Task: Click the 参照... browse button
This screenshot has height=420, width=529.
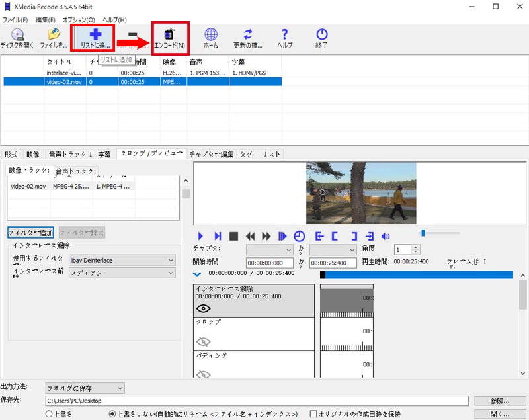Action: [500, 401]
